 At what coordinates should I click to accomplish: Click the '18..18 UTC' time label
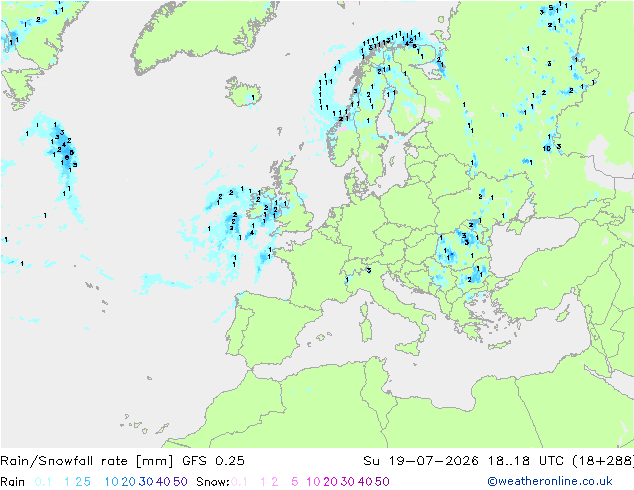[527, 460]
